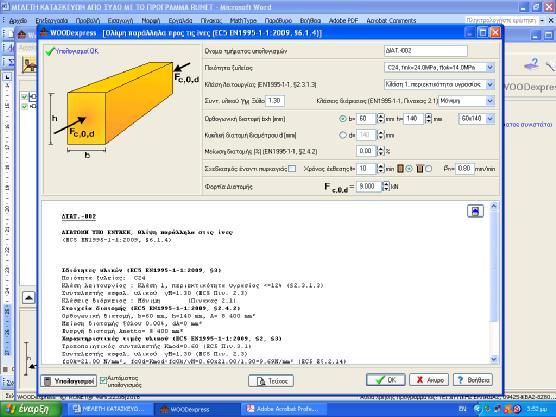Click the Windows Start button έναρξη
The height and width of the screenshot is (417, 556).
(x=31, y=409)
